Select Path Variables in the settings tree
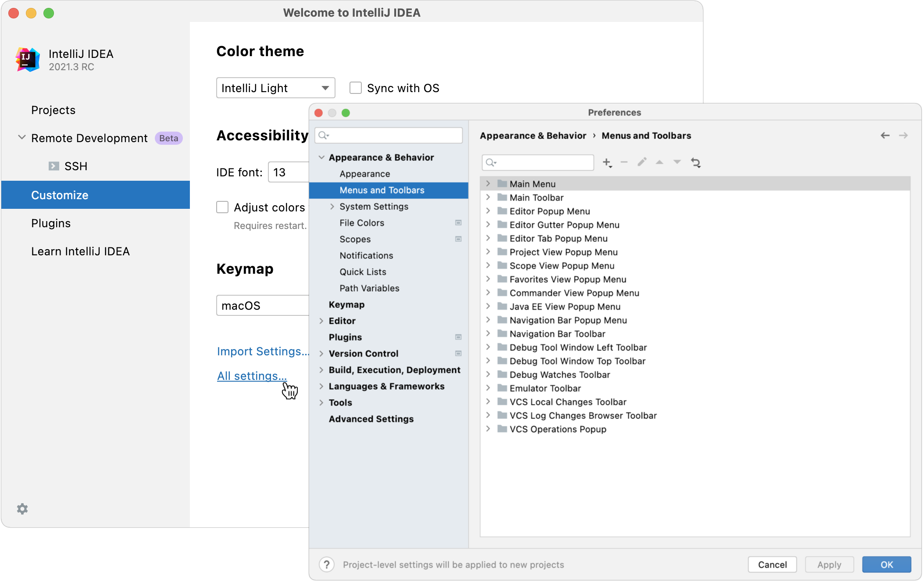The height and width of the screenshot is (583, 924). (x=389, y=288)
